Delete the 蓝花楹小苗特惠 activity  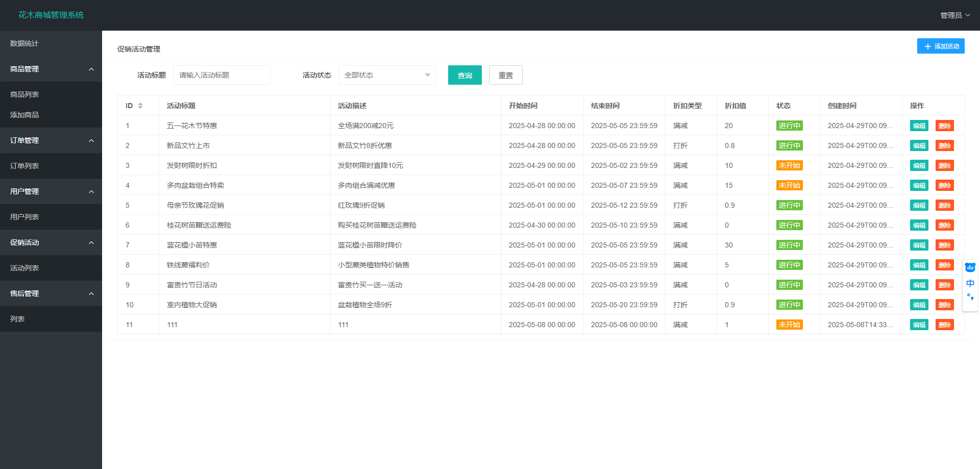point(945,245)
